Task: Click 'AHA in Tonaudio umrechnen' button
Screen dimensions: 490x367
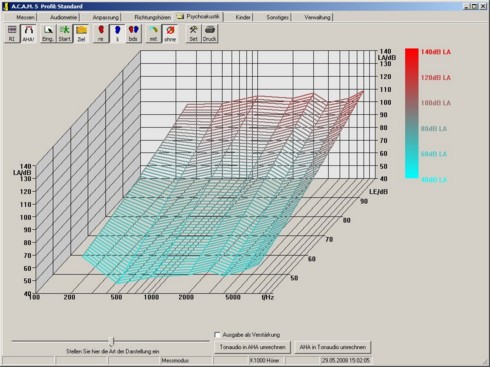Action: (333, 347)
